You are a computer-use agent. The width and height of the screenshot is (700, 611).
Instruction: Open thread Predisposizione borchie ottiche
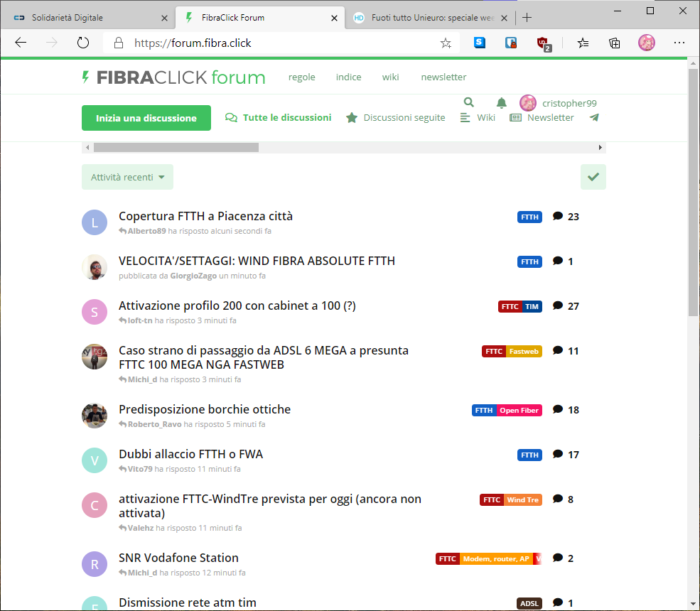(x=205, y=409)
